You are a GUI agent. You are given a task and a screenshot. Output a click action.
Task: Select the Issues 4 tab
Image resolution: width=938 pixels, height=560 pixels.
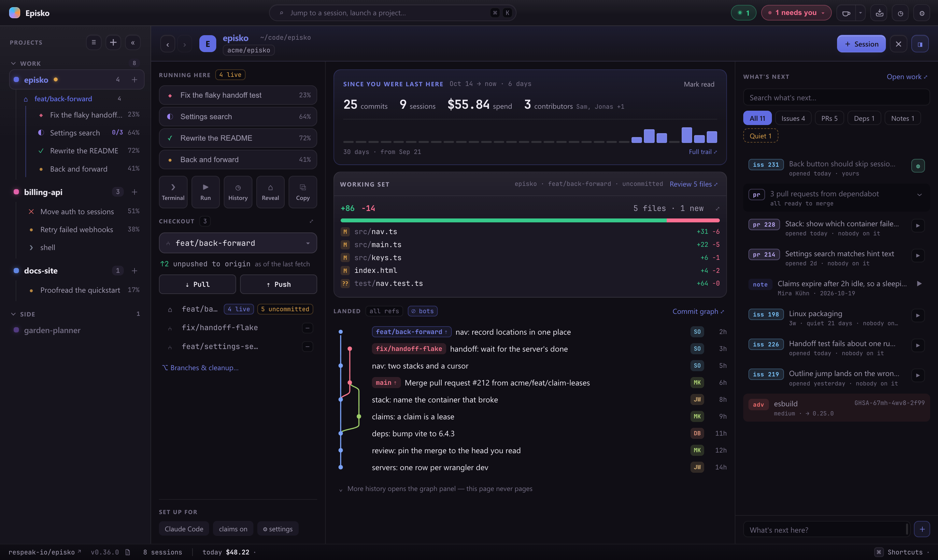793,118
